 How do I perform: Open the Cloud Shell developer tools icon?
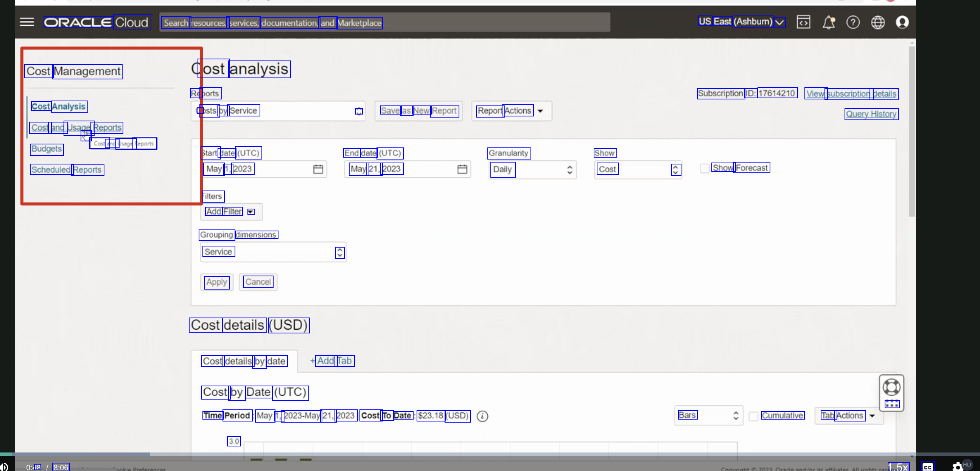click(803, 22)
